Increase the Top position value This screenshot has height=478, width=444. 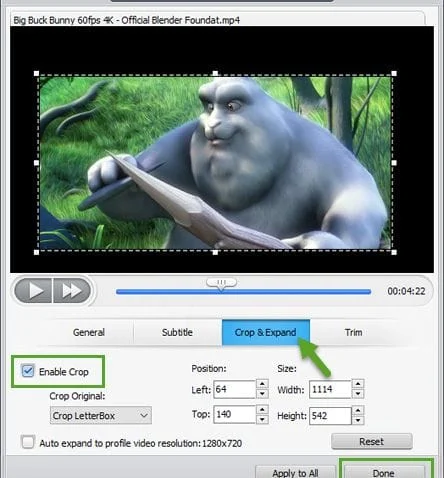coord(262,409)
